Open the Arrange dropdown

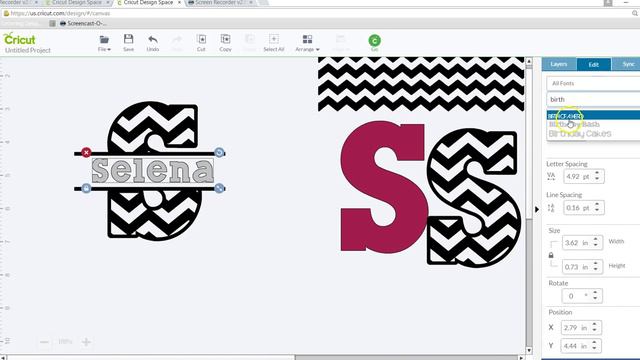point(307,43)
